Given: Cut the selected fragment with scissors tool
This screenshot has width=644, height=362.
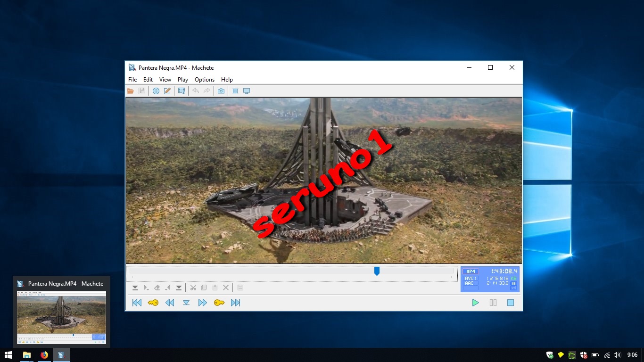Looking at the screenshot, I should [x=193, y=287].
